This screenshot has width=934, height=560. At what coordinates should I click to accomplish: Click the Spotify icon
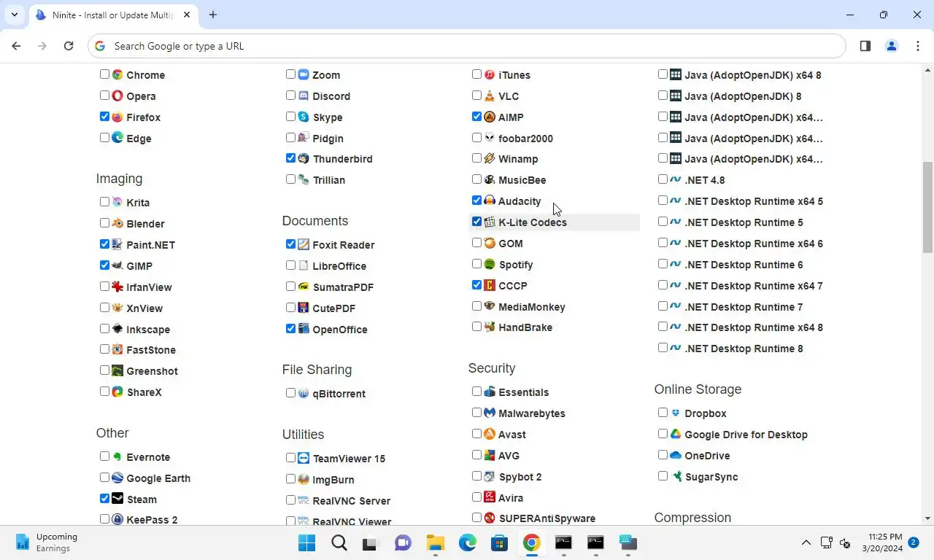coord(490,264)
